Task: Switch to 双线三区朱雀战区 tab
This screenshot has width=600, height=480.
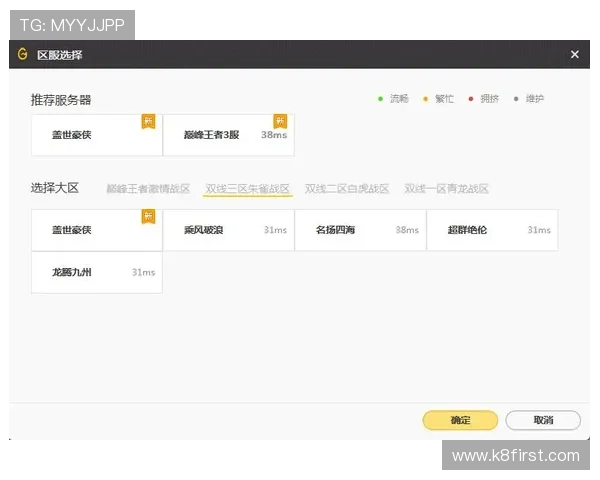Action: click(x=248, y=189)
